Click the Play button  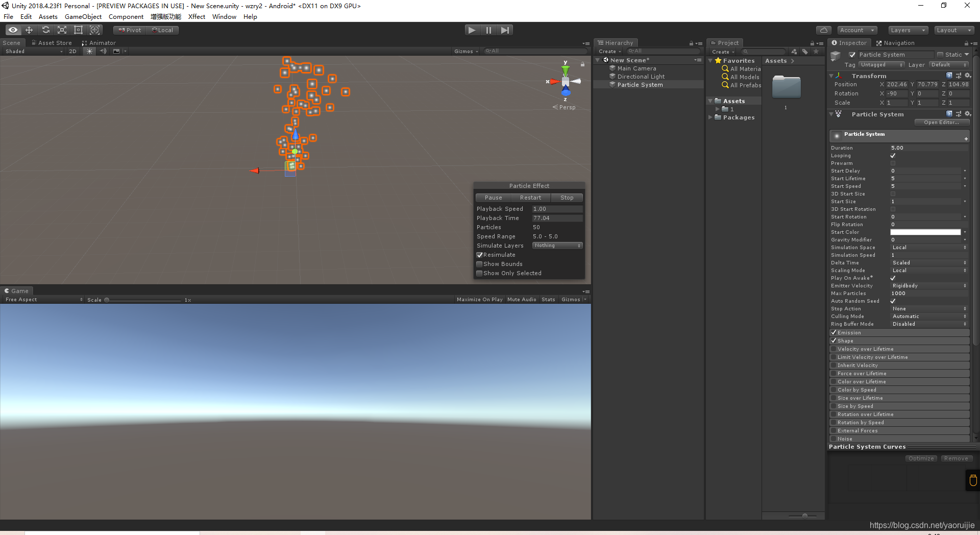472,30
